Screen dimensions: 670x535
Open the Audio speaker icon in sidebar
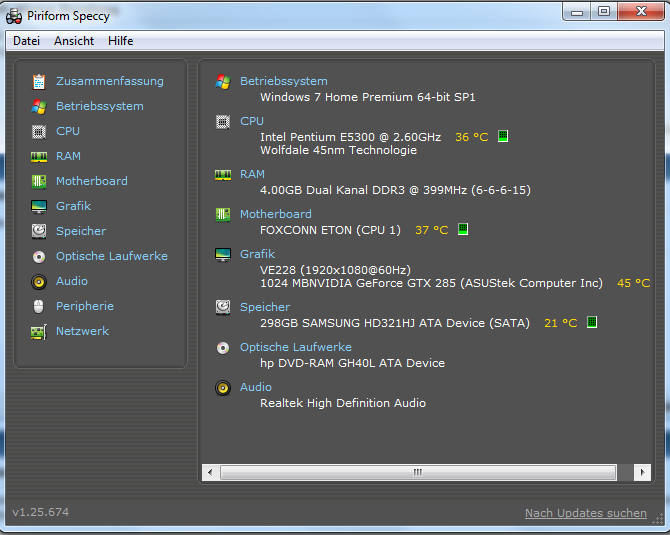(x=39, y=282)
